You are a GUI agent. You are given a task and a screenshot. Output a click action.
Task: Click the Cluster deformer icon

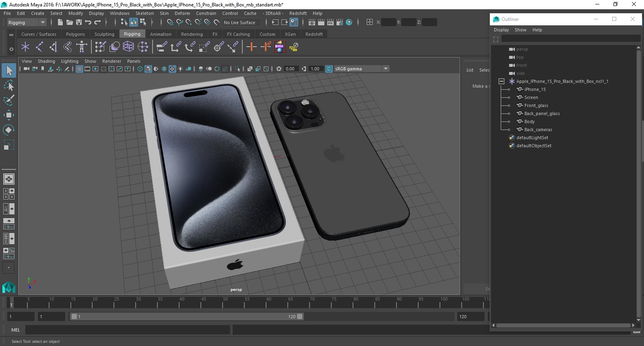(142, 47)
